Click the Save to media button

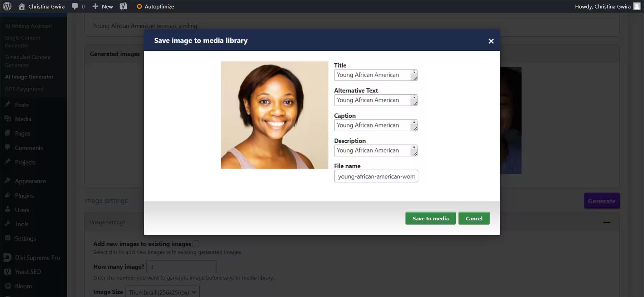click(x=430, y=218)
